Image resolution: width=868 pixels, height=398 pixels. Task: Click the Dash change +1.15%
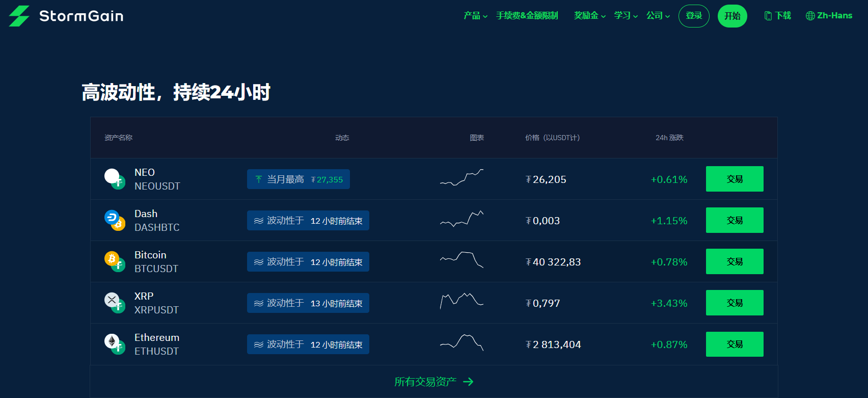click(669, 221)
